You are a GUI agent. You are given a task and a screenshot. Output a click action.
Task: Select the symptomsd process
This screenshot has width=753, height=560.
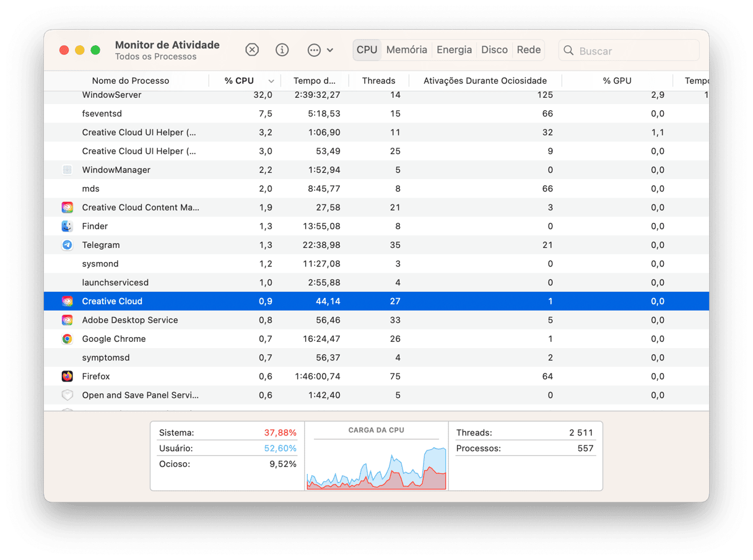106,357
